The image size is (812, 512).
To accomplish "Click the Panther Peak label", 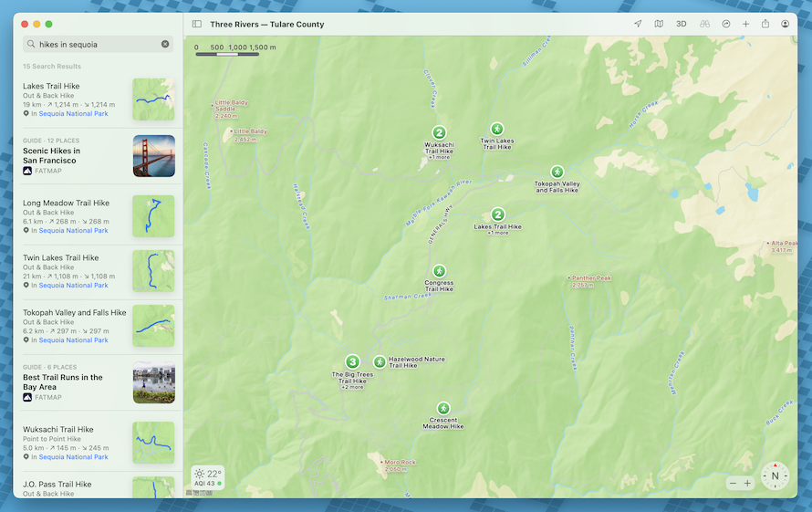I will pyautogui.click(x=589, y=281).
